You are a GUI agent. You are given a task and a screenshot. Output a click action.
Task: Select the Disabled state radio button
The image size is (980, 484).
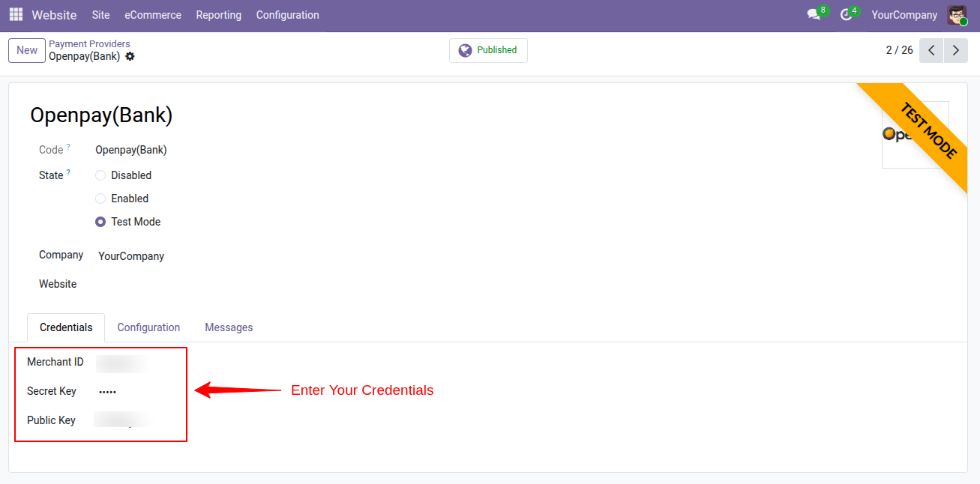(100, 175)
